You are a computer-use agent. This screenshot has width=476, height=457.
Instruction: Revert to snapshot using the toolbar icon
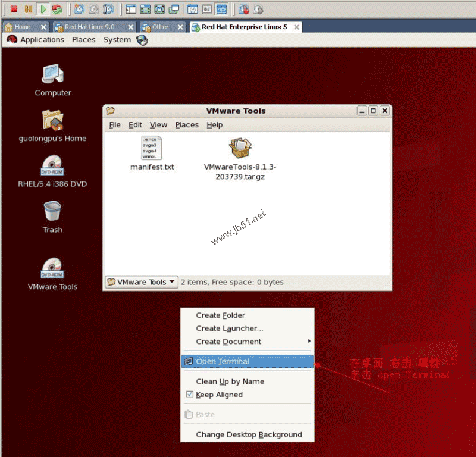94,10
